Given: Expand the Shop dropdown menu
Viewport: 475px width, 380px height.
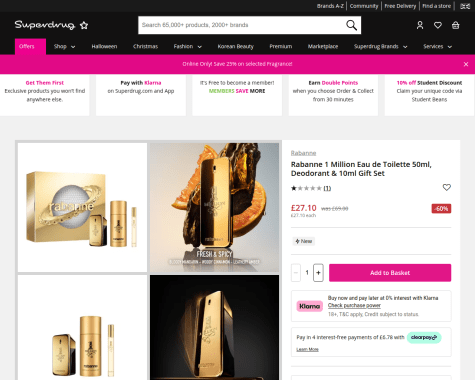Looking at the screenshot, I should pos(64,47).
